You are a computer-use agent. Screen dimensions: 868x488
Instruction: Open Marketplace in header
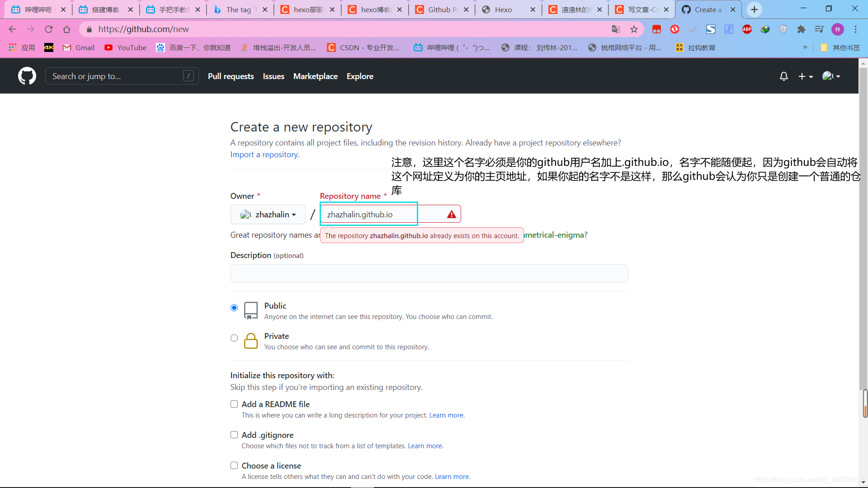click(x=316, y=76)
